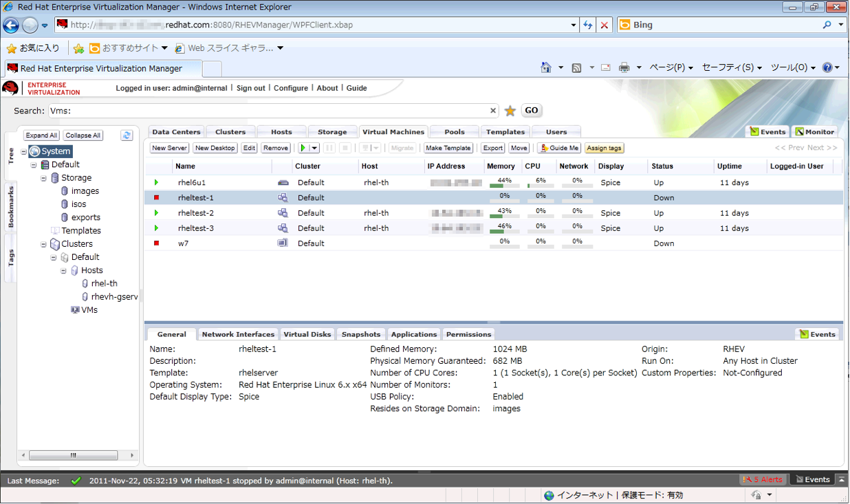Click the refresh icon in the tree panel
This screenshot has height=504, width=850.
click(x=127, y=135)
